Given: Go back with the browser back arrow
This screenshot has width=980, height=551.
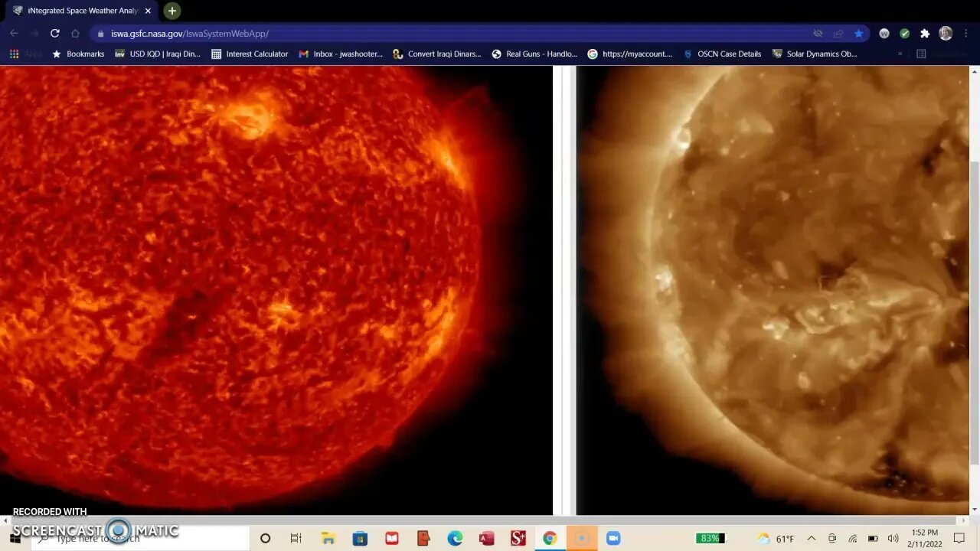Looking at the screenshot, I should coord(14,34).
